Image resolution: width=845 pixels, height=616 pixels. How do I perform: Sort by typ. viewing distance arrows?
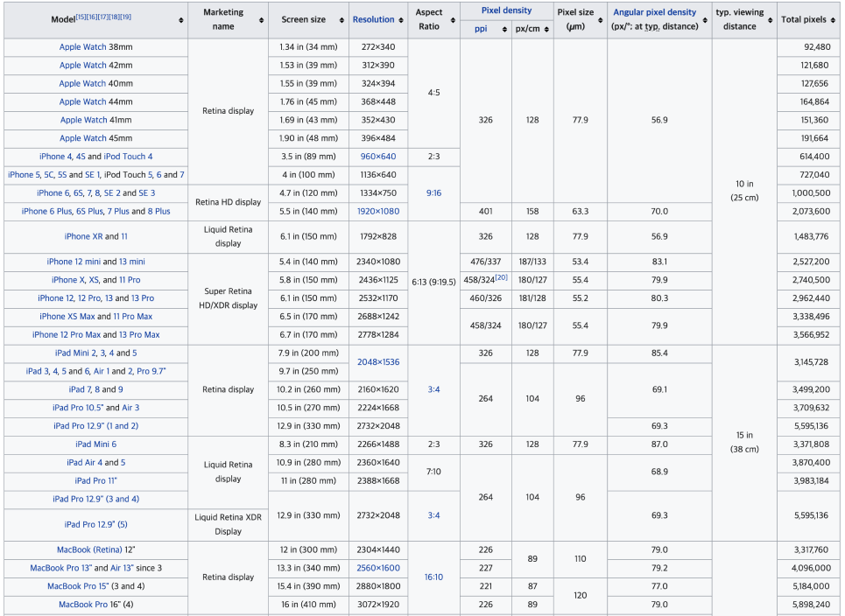coord(770,20)
